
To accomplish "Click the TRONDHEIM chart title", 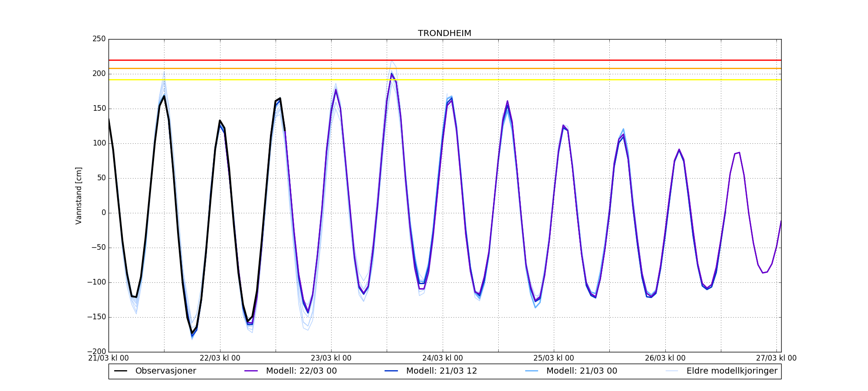I will coord(444,33).
